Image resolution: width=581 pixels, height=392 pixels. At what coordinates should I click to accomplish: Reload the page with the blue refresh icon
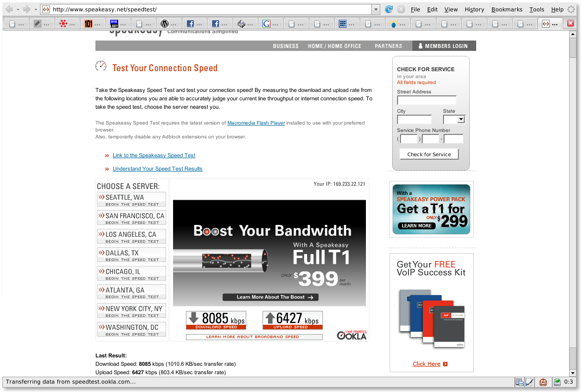(389, 9)
